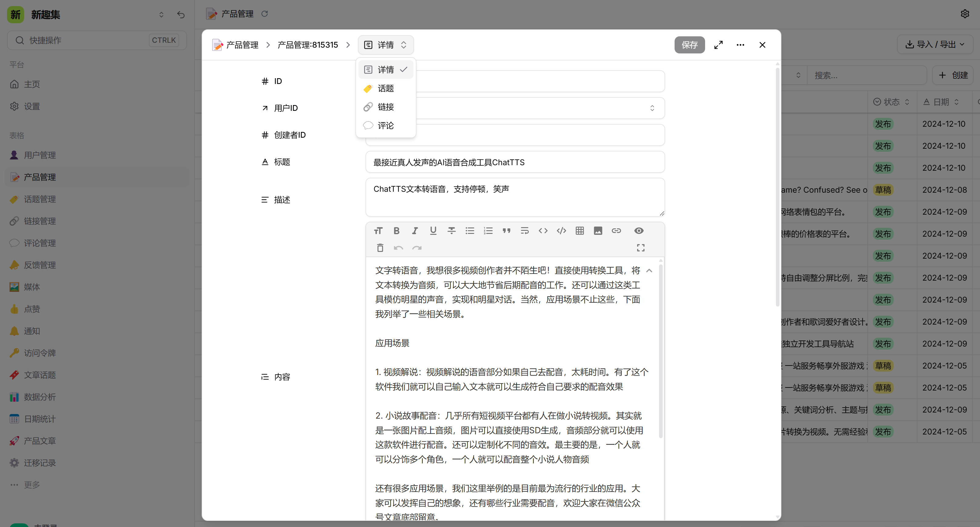Apply underline formatting
This screenshot has height=527, width=980.
tap(433, 231)
